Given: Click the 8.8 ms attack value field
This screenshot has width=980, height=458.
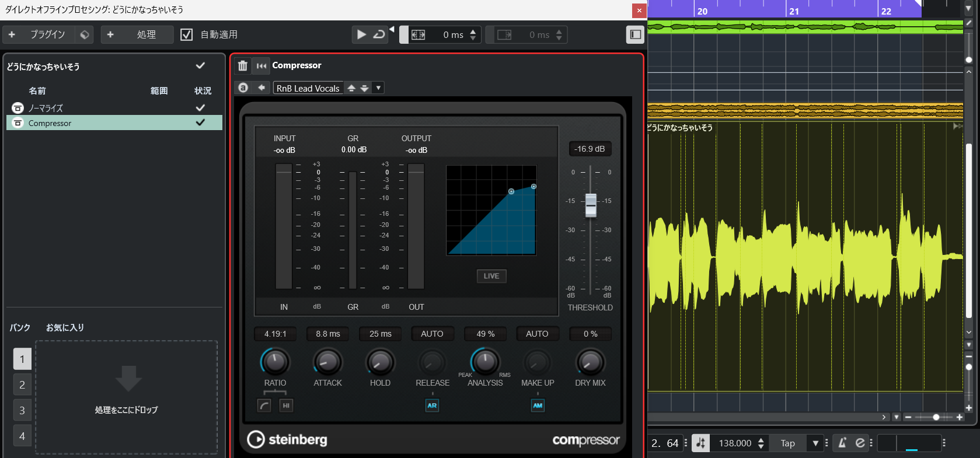Looking at the screenshot, I should click(328, 334).
